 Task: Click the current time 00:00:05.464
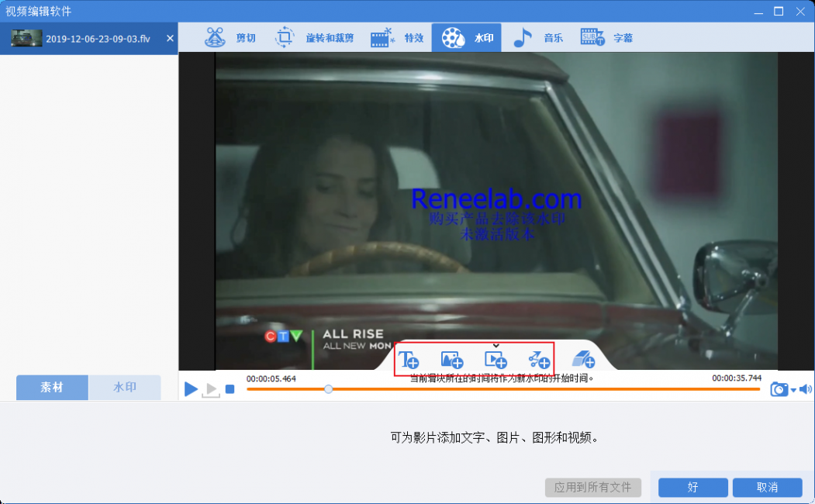pyautogui.click(x=271, y=378)
